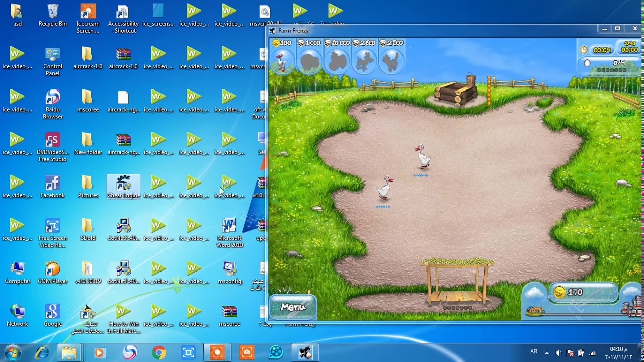
Task: Launch Internet Explorer from the taskbar
Action: pos(42,352)
